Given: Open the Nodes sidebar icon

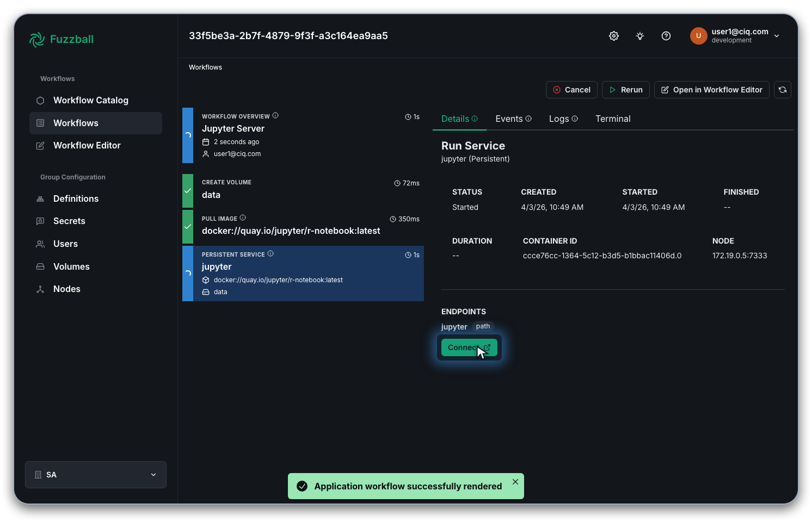Looking at the screenshot, I should 40,289.
